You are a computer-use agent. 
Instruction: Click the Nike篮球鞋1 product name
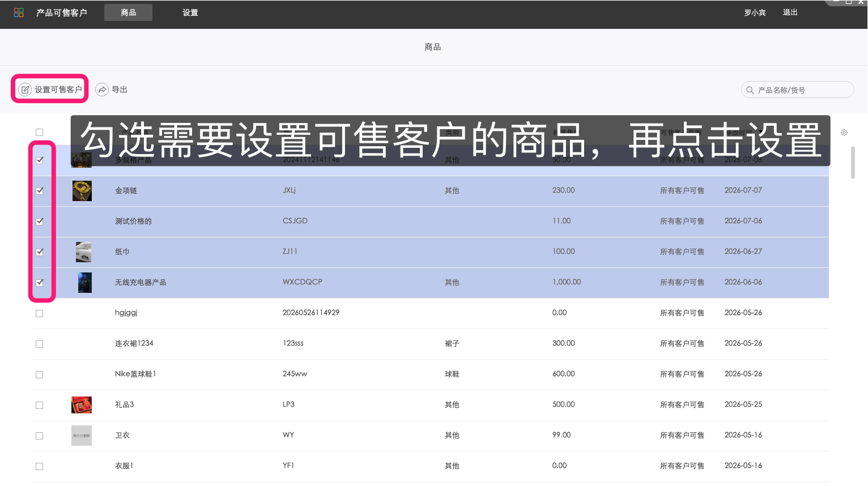point(135,374)
